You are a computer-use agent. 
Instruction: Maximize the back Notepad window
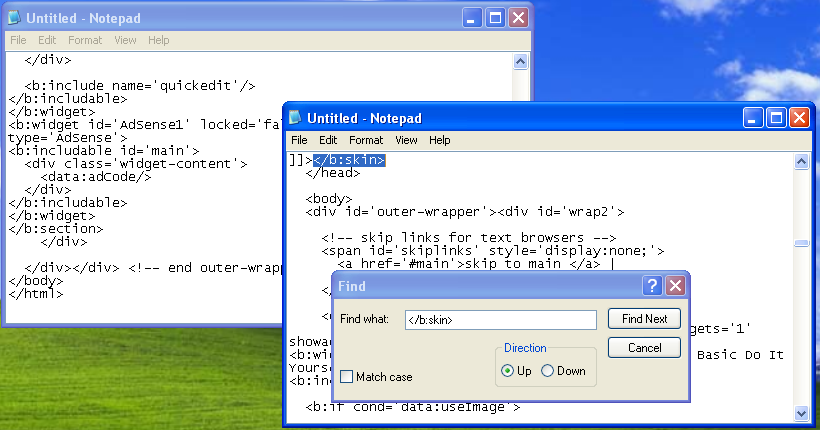click(495, 18)
